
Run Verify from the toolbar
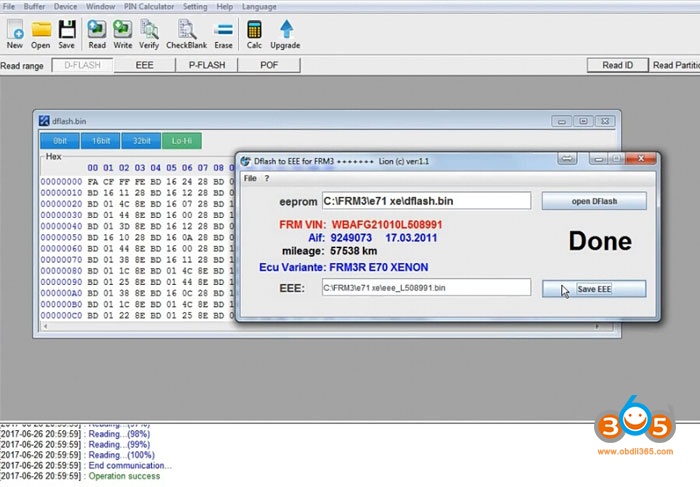[149, 32]
